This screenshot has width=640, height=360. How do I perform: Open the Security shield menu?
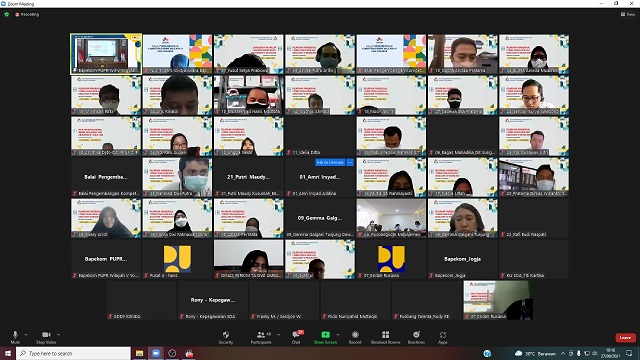point(226,337)
